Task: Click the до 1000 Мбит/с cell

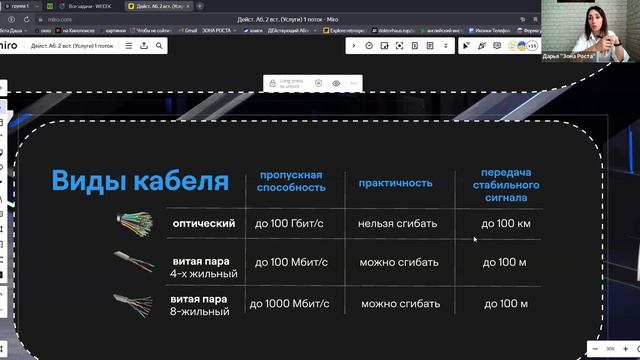Action: (289, 304)
